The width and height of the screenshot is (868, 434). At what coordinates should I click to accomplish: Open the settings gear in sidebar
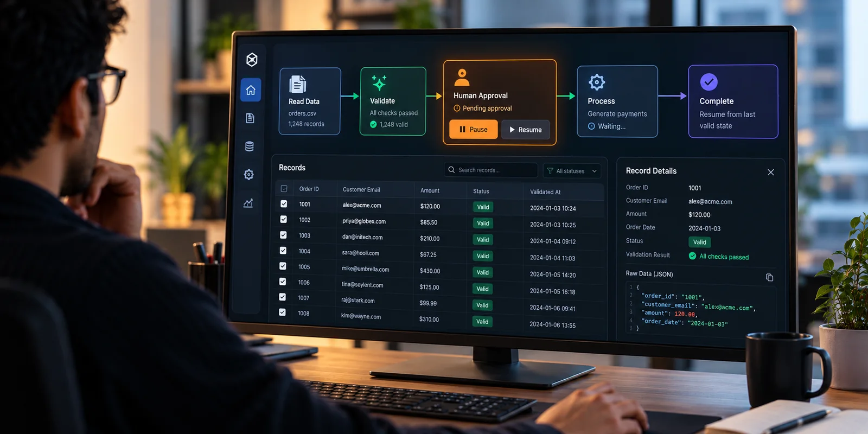pyautogui.click(x=249, y=175)
